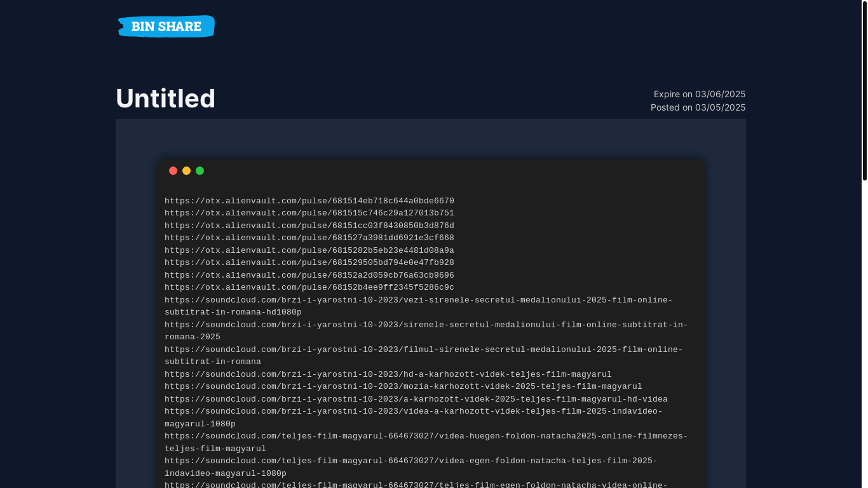Click the red dot in code window header
This screenshot has width=868, height=488.
(173, 171)
